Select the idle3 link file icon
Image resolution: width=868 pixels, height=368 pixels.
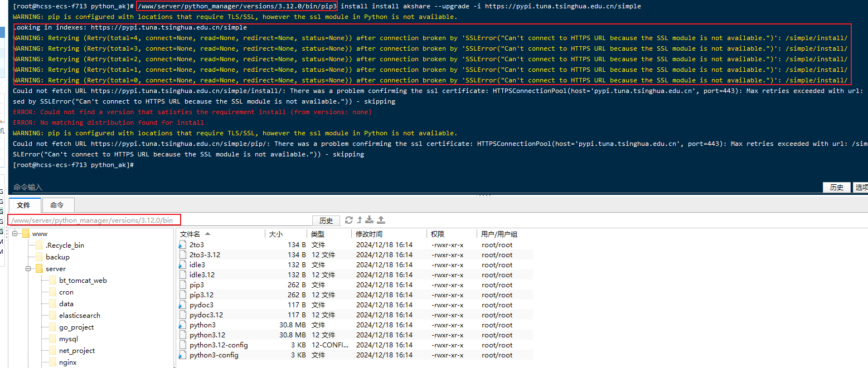(x=182, y=265)
